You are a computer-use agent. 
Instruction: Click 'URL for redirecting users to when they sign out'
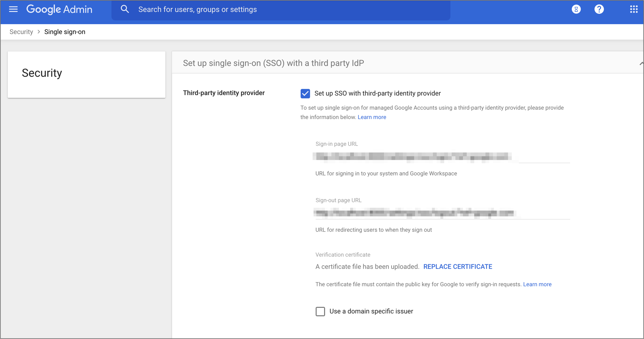click(x=374, y=230)
